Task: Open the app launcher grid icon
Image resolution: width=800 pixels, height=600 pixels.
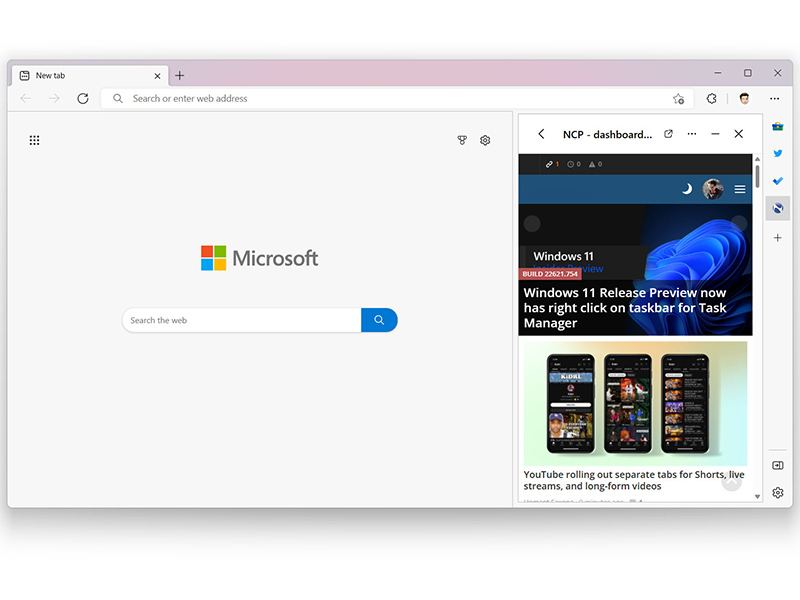Action: (x=34, y=140)
